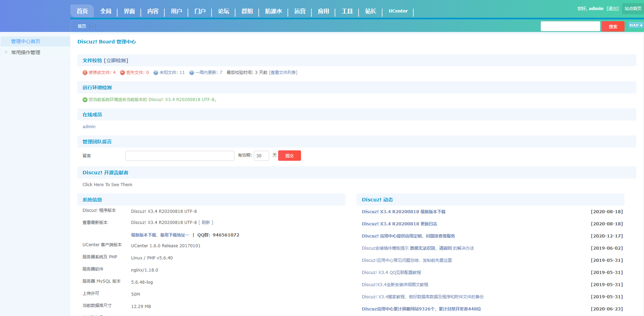Open news Discuz!X3.4全新安装详细图文教程
This screenshot has width=644, height=316.
point(395,285)
